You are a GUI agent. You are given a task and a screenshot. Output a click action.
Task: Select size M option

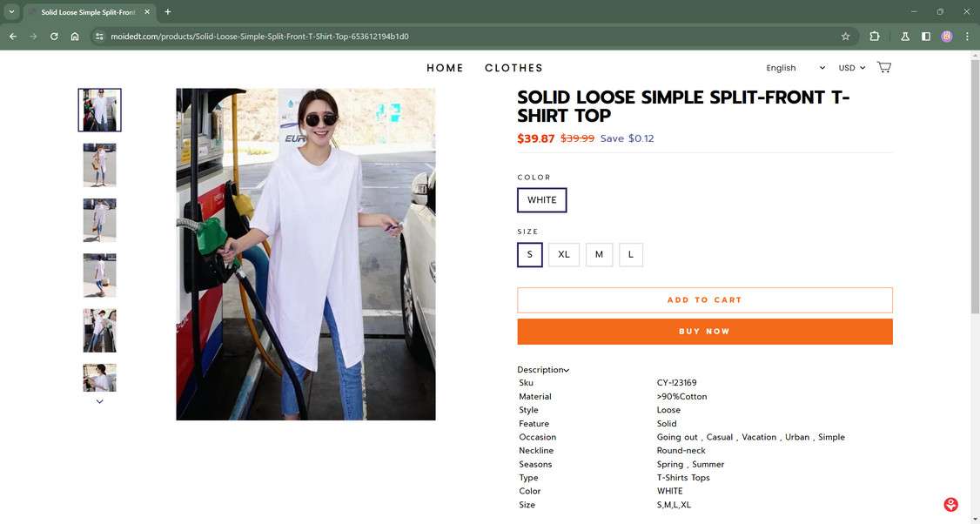tap(599, 255)
